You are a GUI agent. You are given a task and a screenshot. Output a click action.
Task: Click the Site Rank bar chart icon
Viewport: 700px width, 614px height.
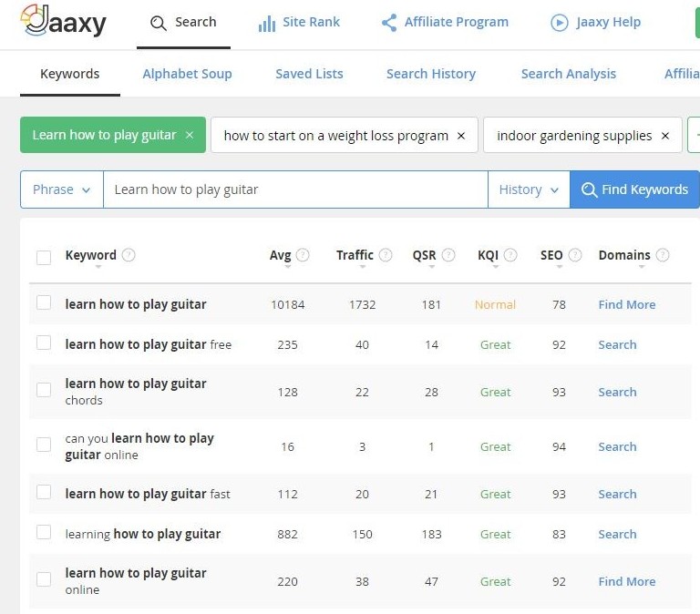[x=267, y=24]
